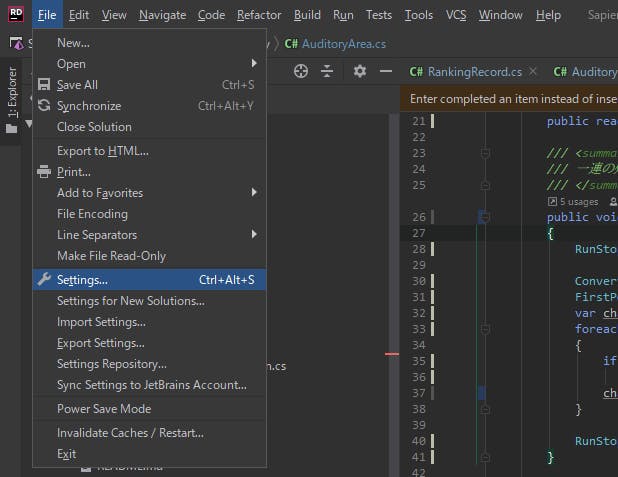Select Invalidate Caches / Restart...

pyautogui.click(x=149, y=432)
